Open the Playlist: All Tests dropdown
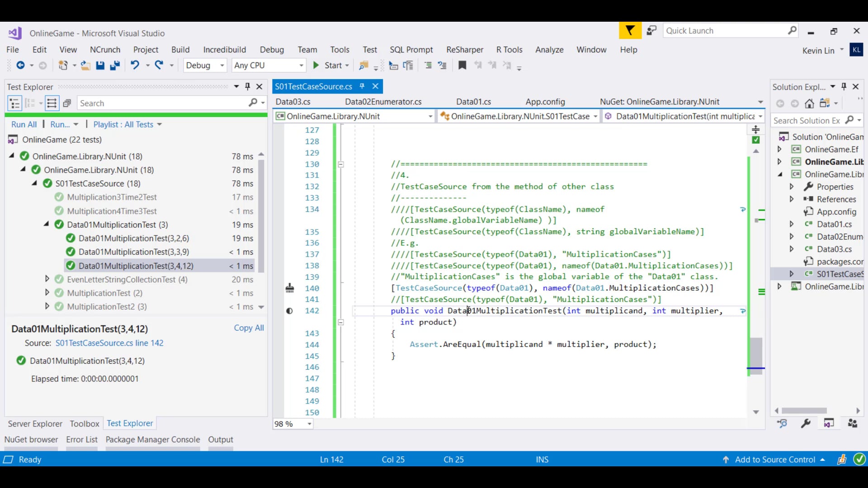The width and height of the screenshot is (868, 488). pyautogui.click(x=127, y=124)
